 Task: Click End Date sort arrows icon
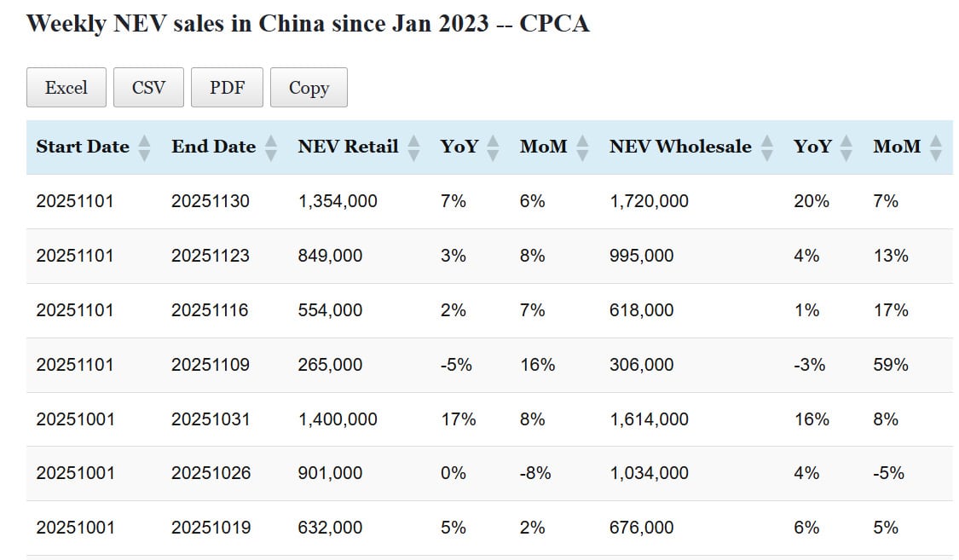coord(271,147)
